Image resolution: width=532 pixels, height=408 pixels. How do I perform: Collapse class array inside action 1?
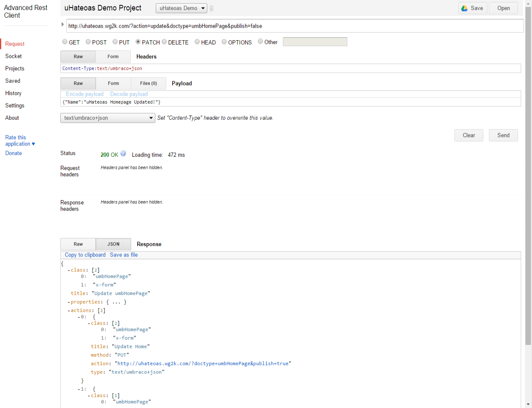89,396
